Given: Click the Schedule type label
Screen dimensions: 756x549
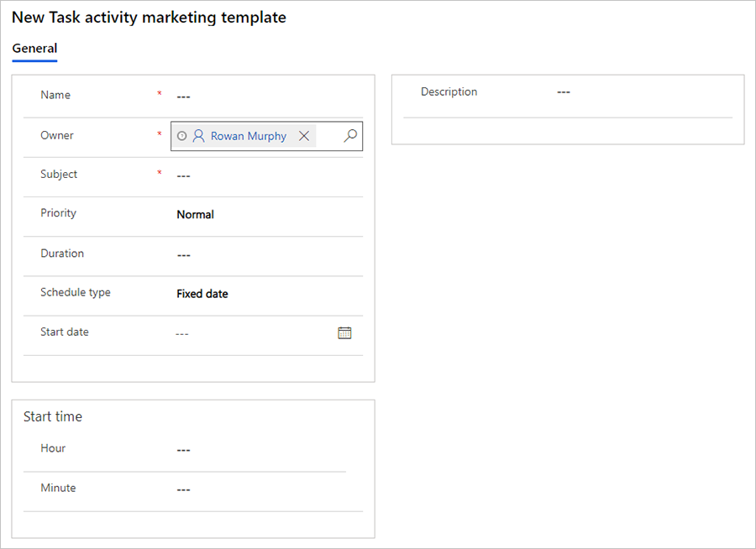Looking at the screenshot, I should point(76,293).
